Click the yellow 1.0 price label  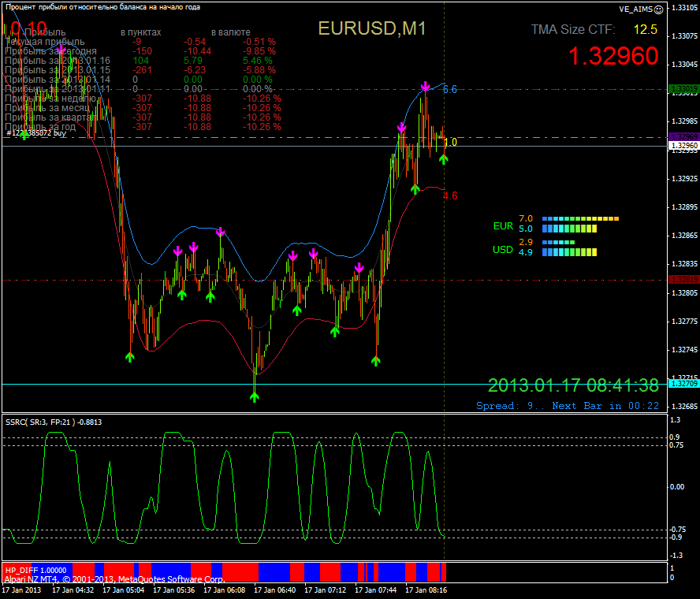point(450,142)
